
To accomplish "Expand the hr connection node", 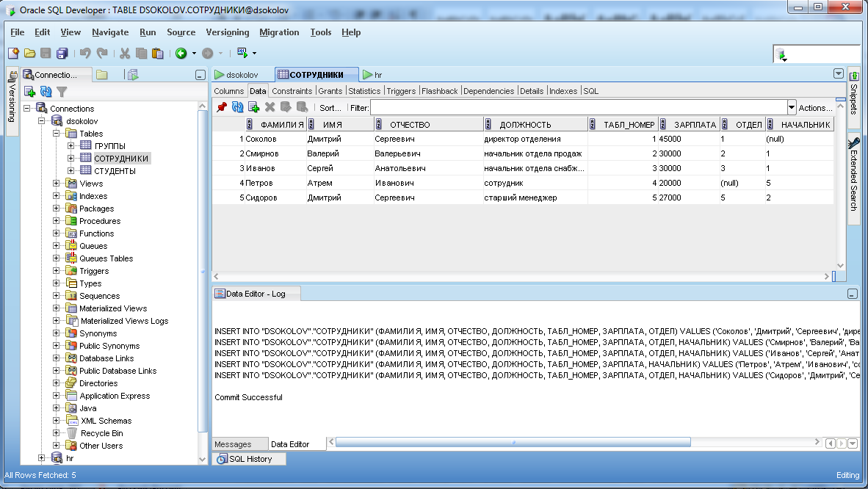I will click(41, 458).
